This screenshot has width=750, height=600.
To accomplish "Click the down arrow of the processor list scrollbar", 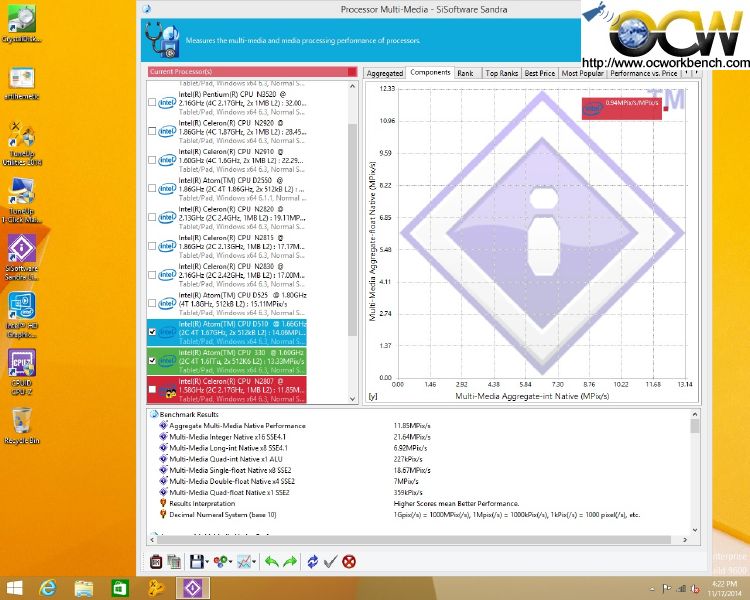I will (353, 399).
